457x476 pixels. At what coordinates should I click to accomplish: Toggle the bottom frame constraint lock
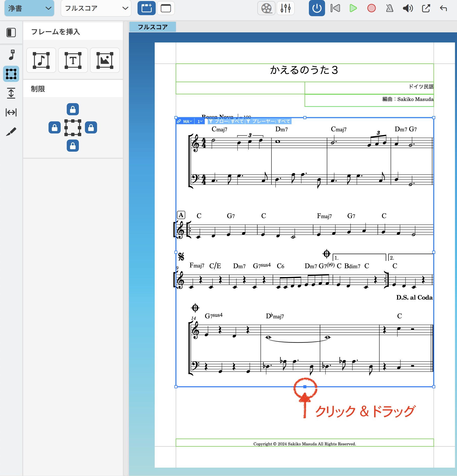pyautogui.click(x=73, y=146)
